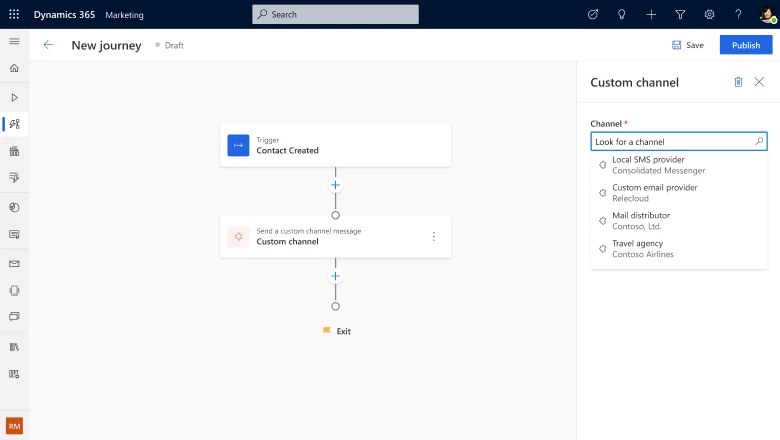Open the Journeys icon in sidebar
The width and height of the screenshot is (780, 440).
[x=14, y=124]
